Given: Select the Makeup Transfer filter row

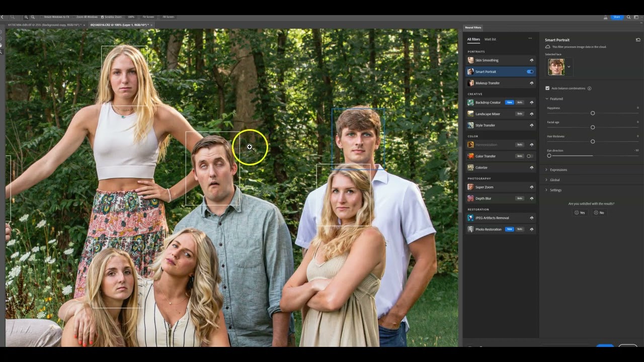Looking at the screenshot, I should (501, 83).
